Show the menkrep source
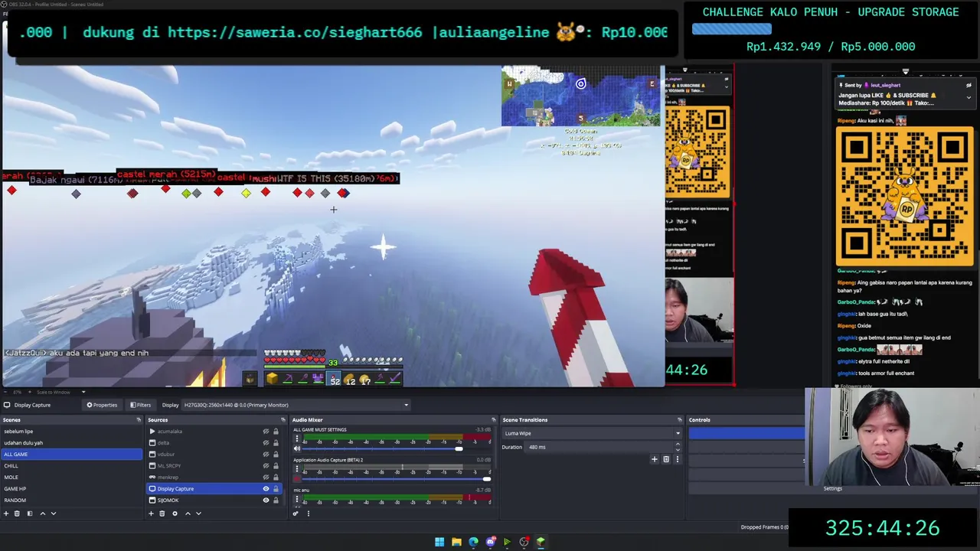This screenshot has height=551, width=980. pos(266,478)
